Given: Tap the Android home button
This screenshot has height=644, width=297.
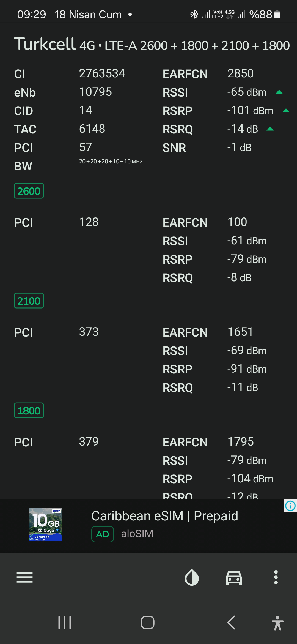Looking at the screenshot, I should [x=148, y=623].
